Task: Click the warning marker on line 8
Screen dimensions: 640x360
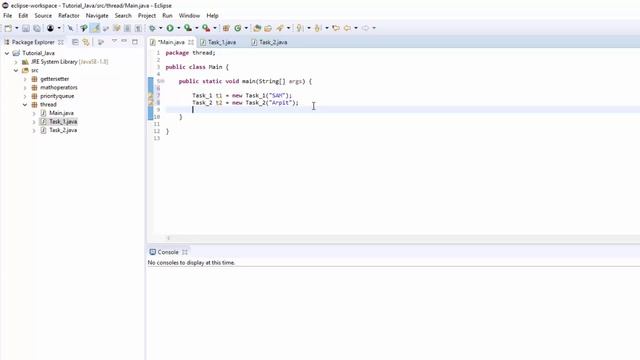Action: (x=150, y=102)
